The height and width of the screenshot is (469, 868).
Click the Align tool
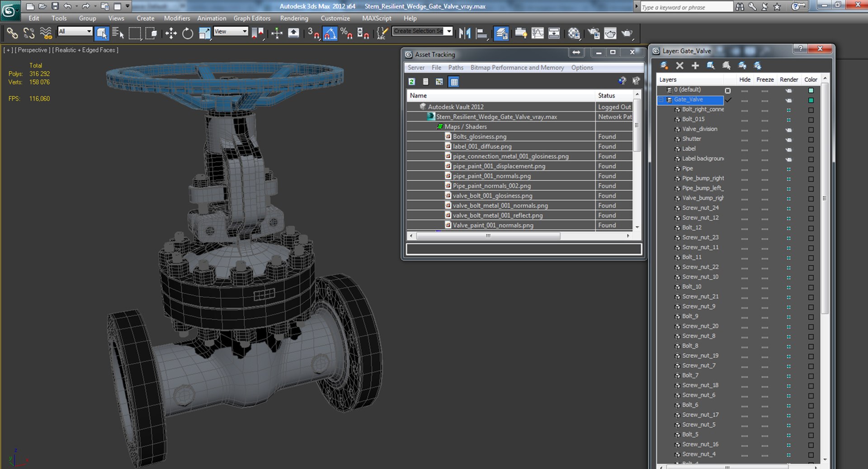pyautogui.click(x=482, y=33)
